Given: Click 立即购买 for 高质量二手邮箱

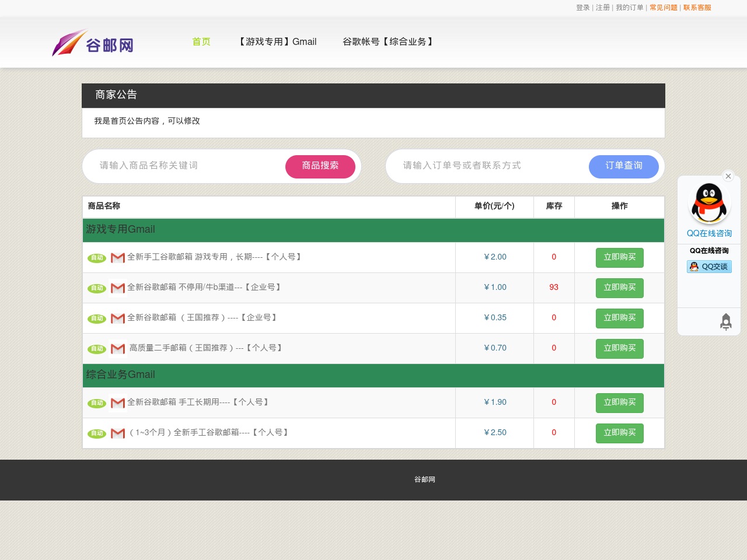Looking at the screenshot, I should click(x=620, y=348).
